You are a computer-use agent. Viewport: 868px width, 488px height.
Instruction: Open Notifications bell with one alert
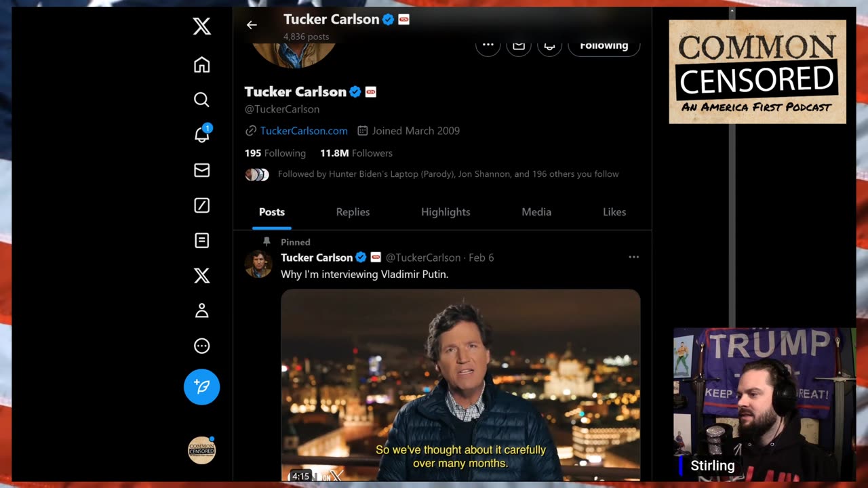[x=202, y=134]
